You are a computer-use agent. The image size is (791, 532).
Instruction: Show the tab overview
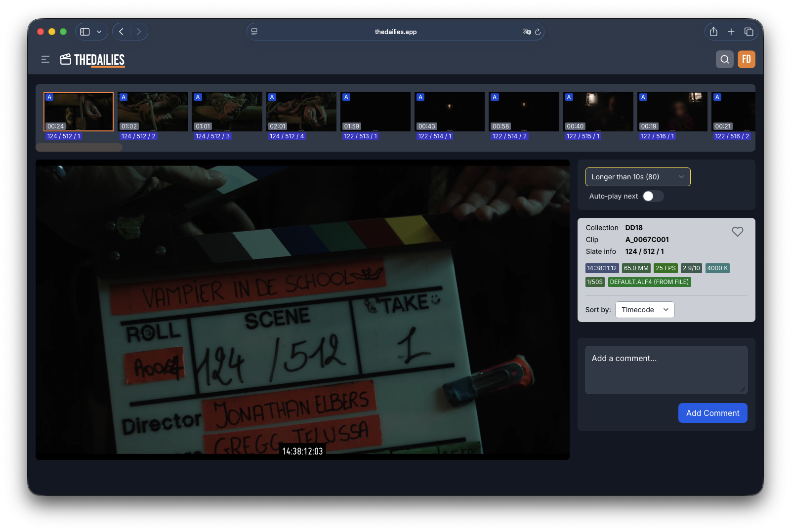click(x=749, y=32)
